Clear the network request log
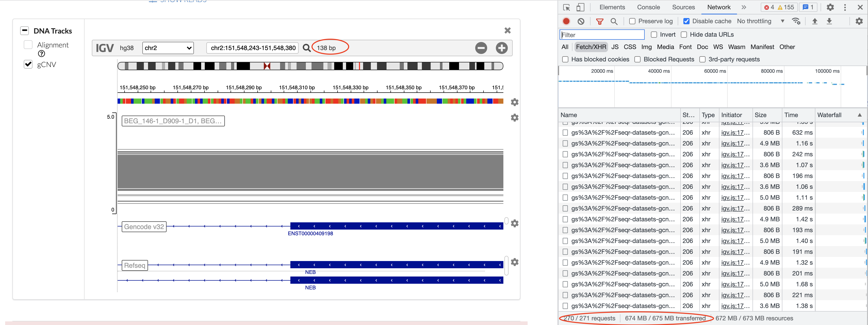The height and width of the screenshot is (325, 868). pyautogui.click(x=581, y=21)
